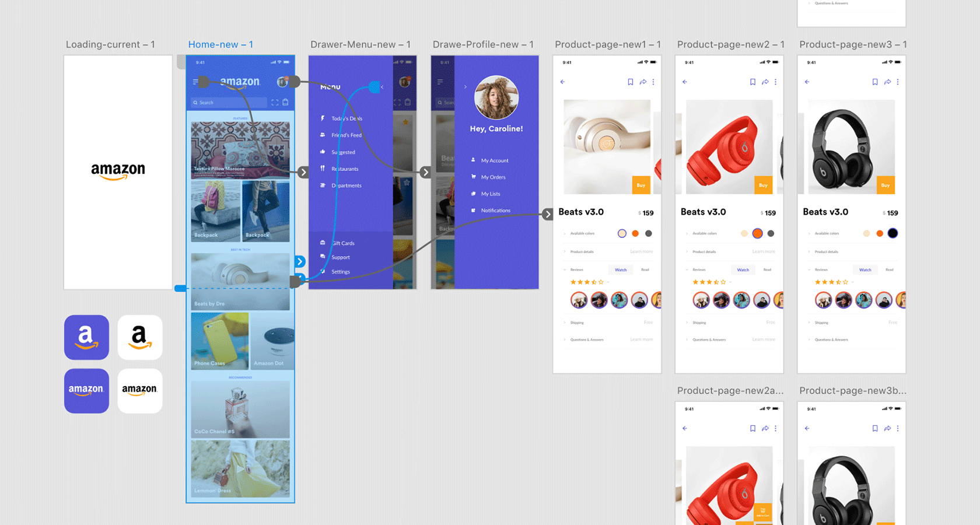The height and width of the screenshot is (525, 980).
Task: Click back arrow on Product-page-new1 artboard
Action: pos(563,82)
